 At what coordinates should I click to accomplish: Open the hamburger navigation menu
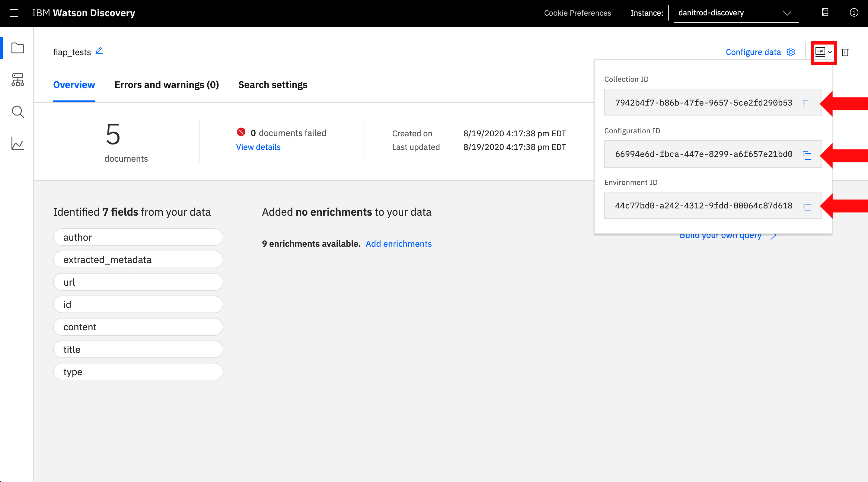pos(14,13)
